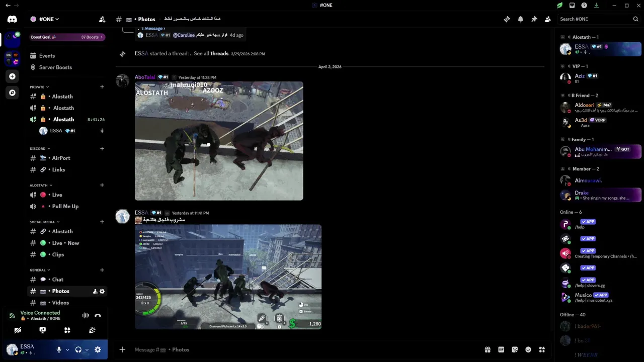The height and width of the screenshot is (362, 644).
Task: Collapse GENERAL category
Action: click(40, 270)
